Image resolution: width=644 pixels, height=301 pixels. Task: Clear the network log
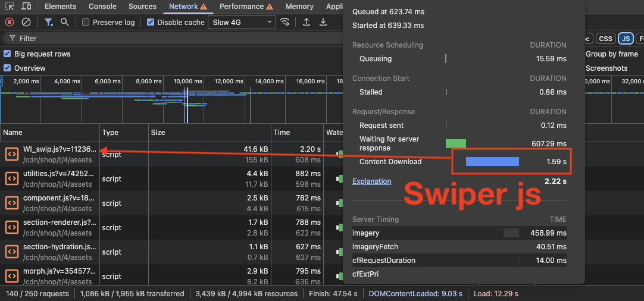click(26, 22)
